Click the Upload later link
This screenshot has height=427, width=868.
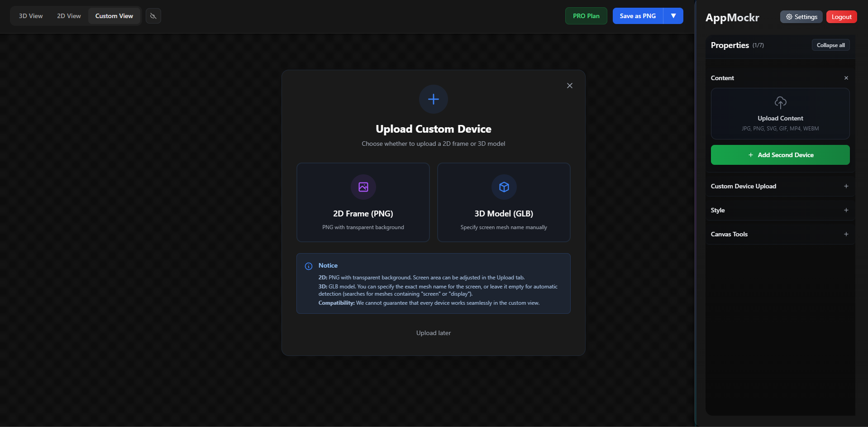pyautogui.click(x=433, y=333)
